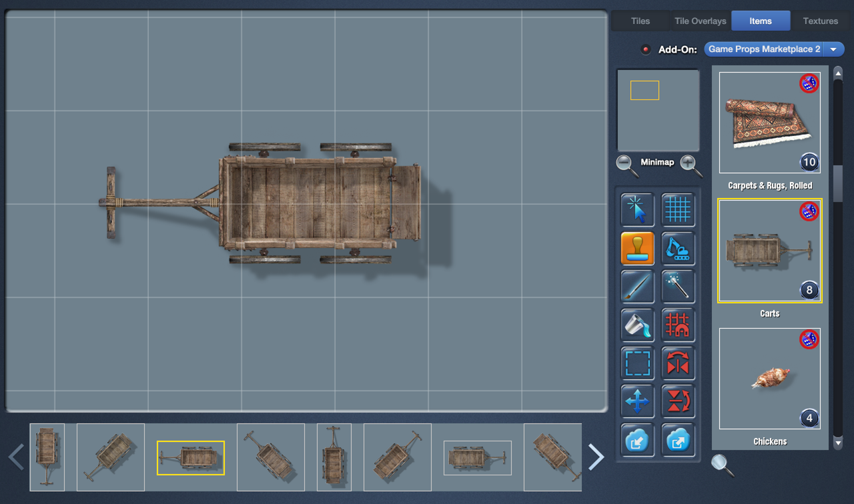
Task: Switch to the Tiles tab
Action: click(x=640, y=21)
